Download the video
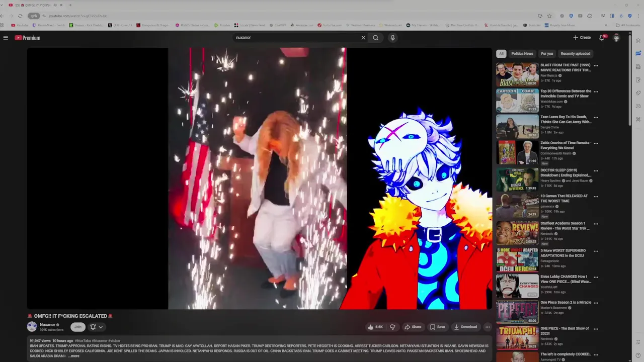 (465, 327)
